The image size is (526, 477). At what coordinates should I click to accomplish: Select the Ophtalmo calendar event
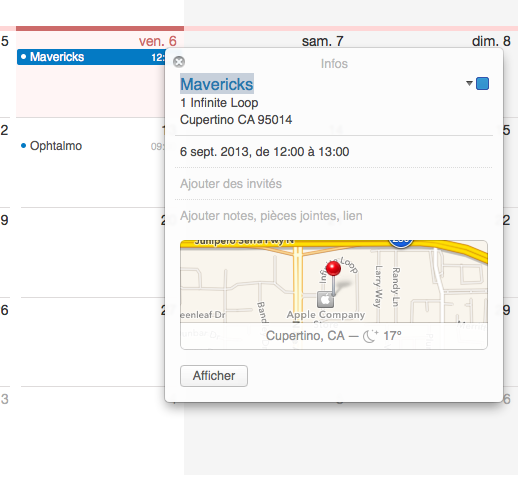92,146
